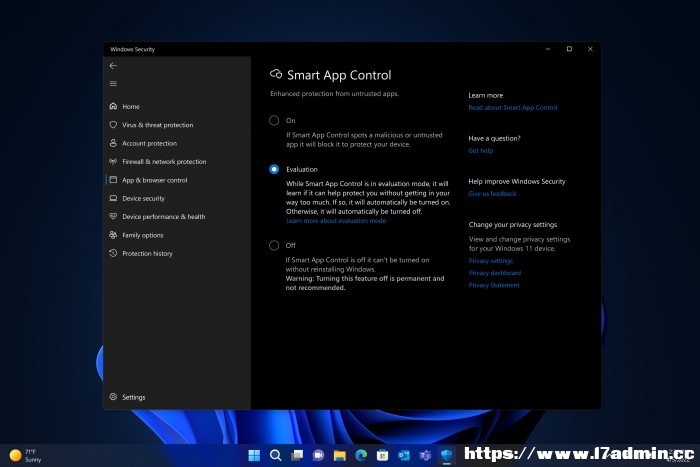Click the Protection history clock icon
This screenshot has width=700, height=467.
pyautogui.click(x=113, y=253)
